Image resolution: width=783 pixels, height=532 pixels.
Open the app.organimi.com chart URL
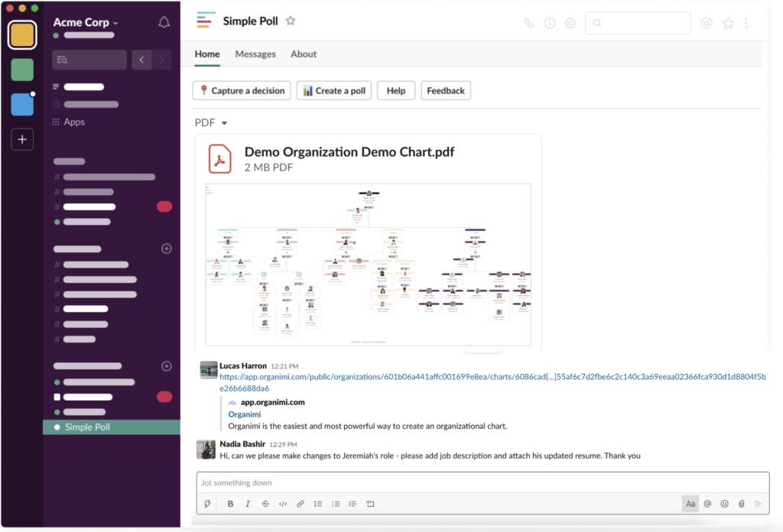[492, 382]
